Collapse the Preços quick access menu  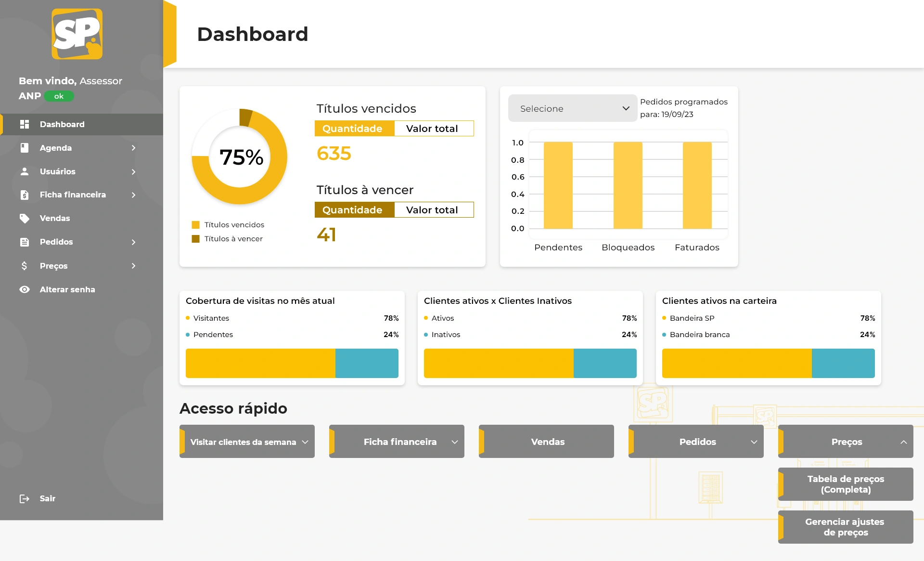(903, 442)
